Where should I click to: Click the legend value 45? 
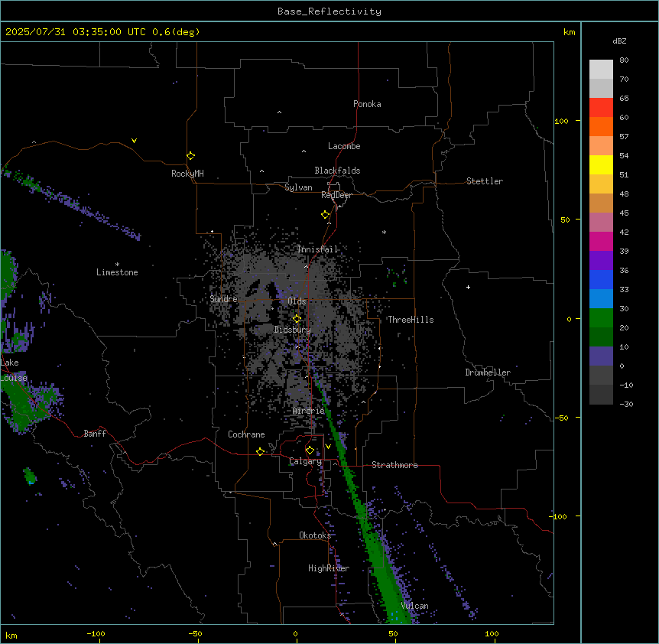624,213
